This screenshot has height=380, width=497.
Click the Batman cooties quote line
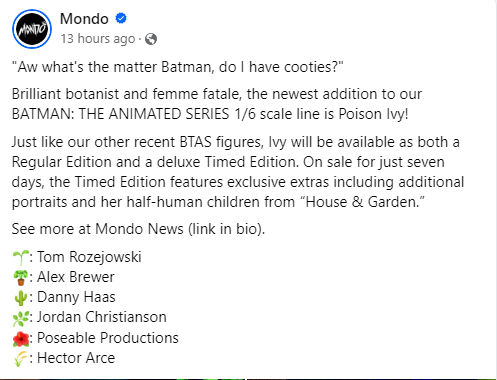(178, 67)
